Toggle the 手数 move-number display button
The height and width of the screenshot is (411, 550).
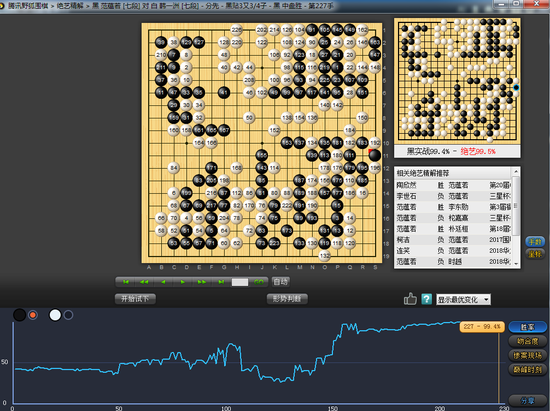(x=535, y=242)
